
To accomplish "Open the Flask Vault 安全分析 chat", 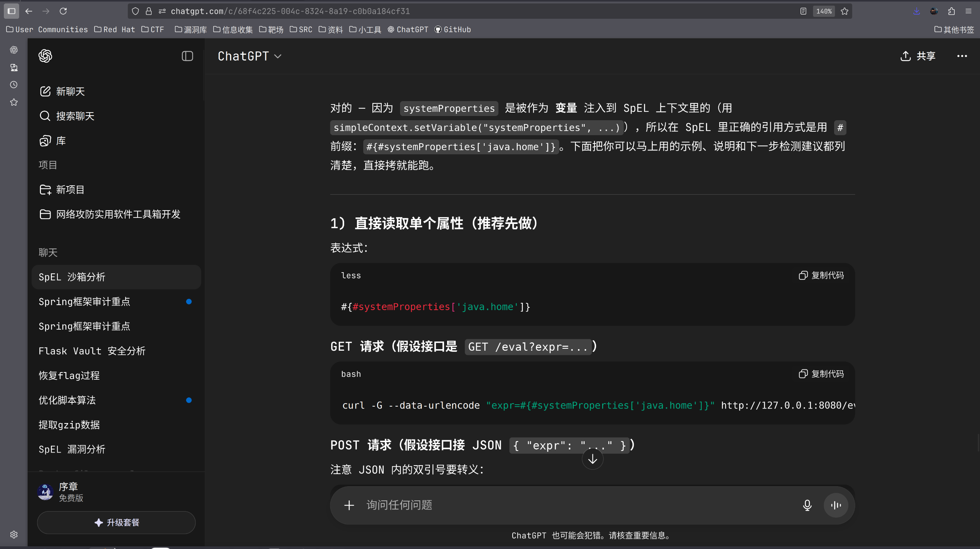I will click(x=92, y=351).
